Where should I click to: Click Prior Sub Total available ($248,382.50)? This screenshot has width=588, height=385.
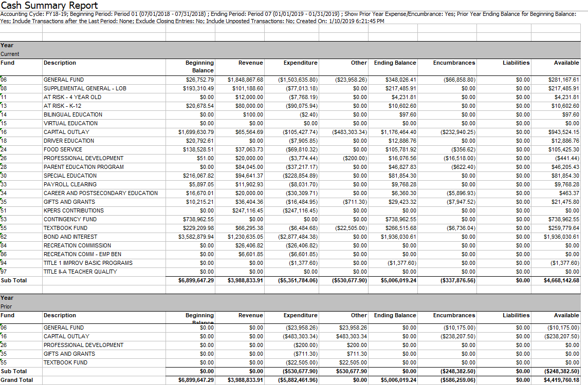(561, 372)
